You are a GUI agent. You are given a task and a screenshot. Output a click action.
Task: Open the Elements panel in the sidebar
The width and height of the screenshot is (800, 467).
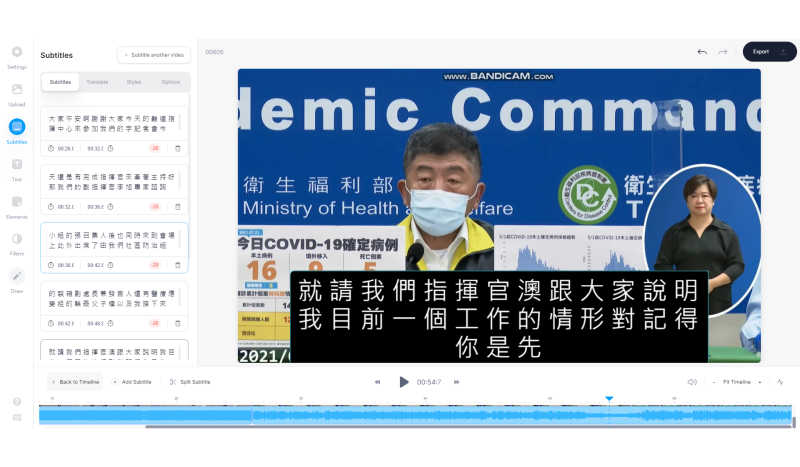coord(17,202)
